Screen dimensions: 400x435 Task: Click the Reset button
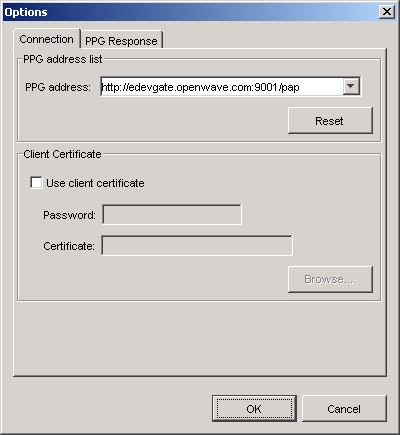pyautogui.click(x=330, y=121)
